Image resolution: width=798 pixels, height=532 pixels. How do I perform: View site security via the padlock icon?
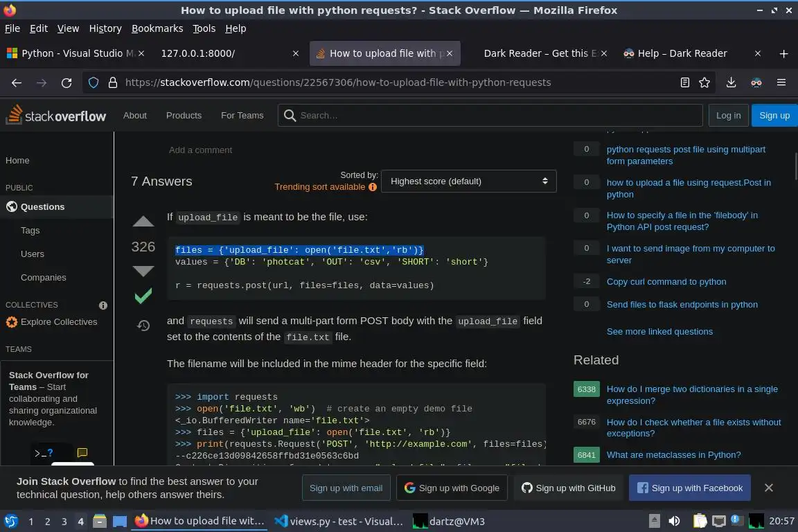coord(113,82)
